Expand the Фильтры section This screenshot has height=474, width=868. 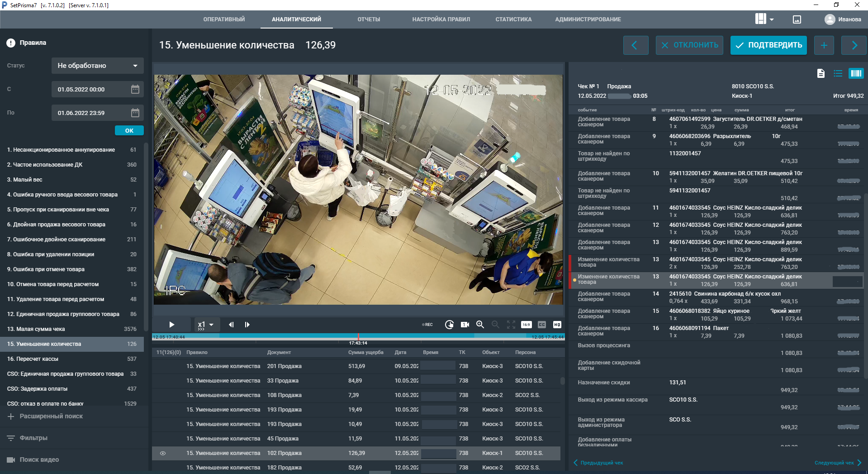tap(28, 438)
